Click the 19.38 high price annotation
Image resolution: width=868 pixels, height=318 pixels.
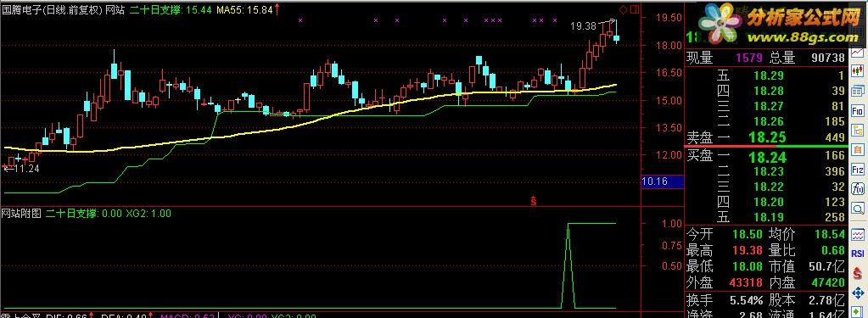click(583, 25)
